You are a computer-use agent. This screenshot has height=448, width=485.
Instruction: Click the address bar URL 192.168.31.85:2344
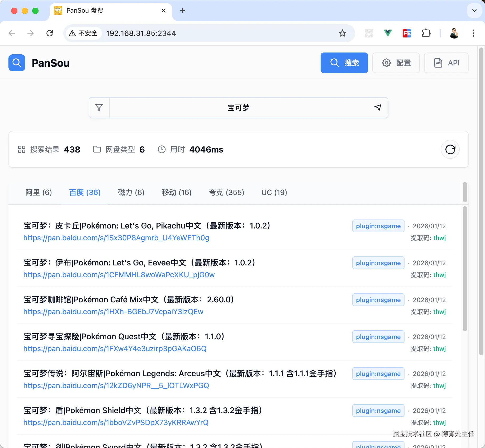click(x=141, y=33)
